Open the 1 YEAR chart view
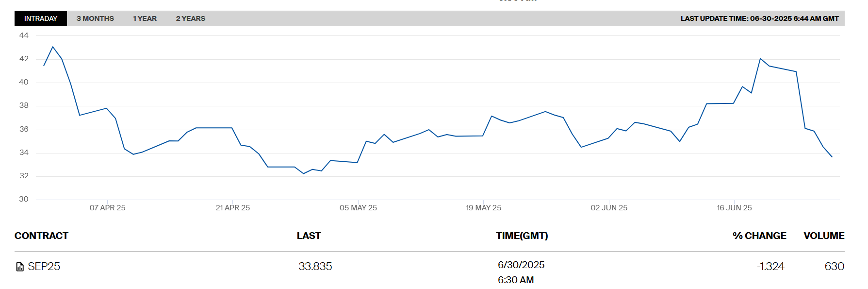Screen dimensions: 868x289 point(145,18)
